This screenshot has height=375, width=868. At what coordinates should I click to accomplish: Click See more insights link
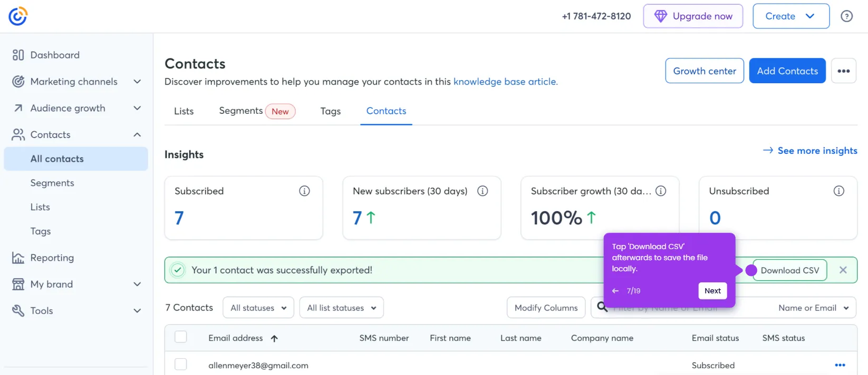tap(810, 151)
